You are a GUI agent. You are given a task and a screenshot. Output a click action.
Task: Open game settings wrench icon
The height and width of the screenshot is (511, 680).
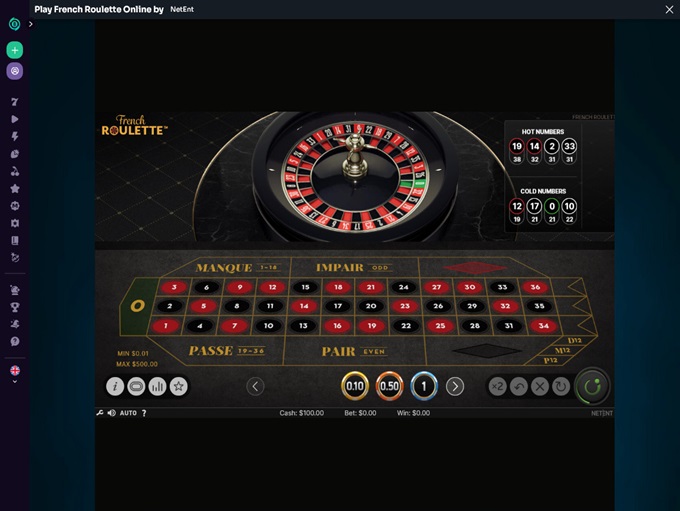[100, 413]
